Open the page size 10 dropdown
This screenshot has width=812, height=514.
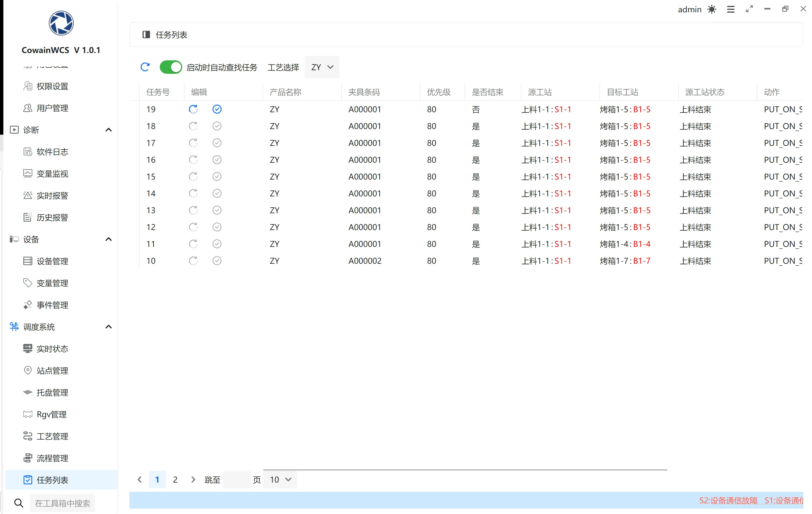pos(280,479)
